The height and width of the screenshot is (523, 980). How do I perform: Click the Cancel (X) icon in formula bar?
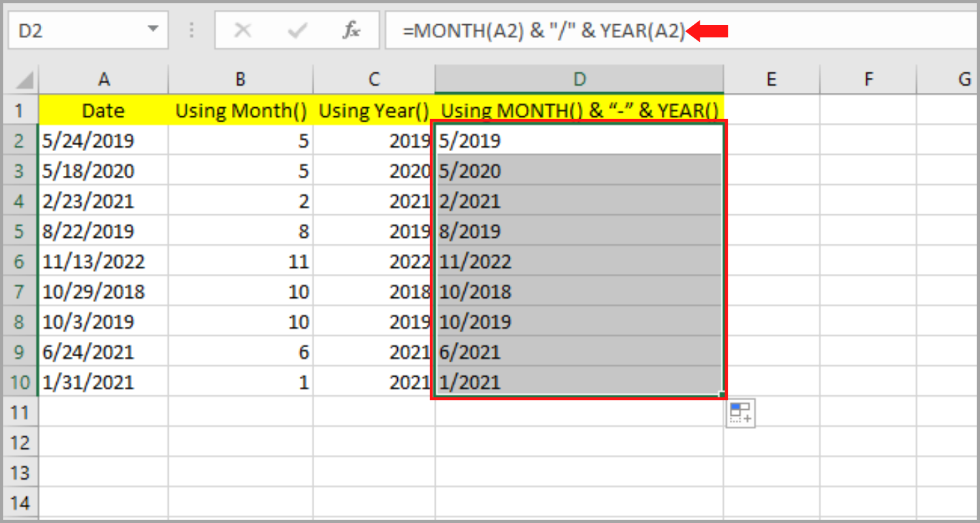243,30
